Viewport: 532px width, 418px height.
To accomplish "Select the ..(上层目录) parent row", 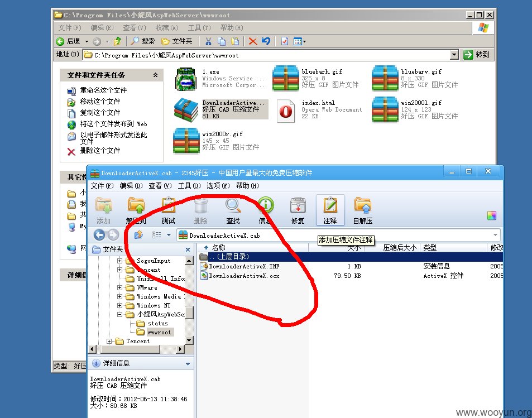I will [350, 257].
